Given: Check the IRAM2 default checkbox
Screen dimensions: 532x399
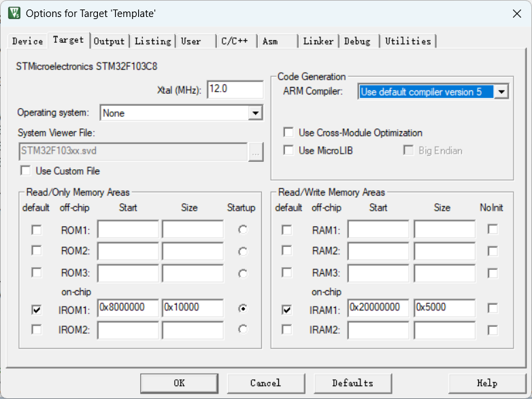Looking at the screenshot, I should pos(286,330).
